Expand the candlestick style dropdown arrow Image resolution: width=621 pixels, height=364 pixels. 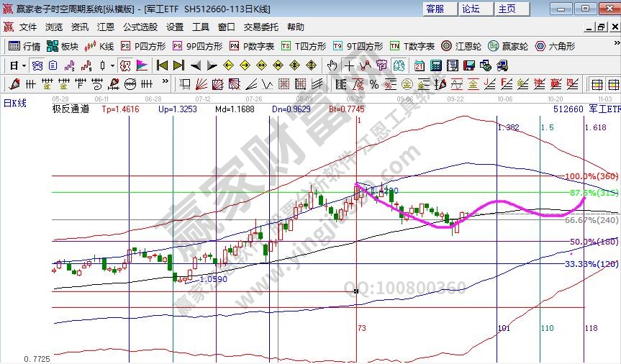[x=112, y=65]
